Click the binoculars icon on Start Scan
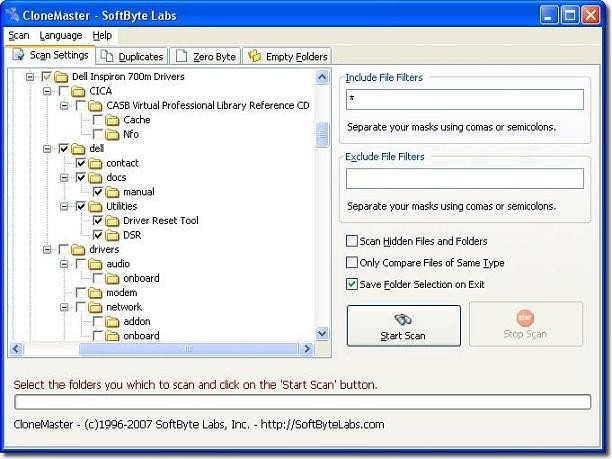This screenshot has width=612, height=459. 403,320
